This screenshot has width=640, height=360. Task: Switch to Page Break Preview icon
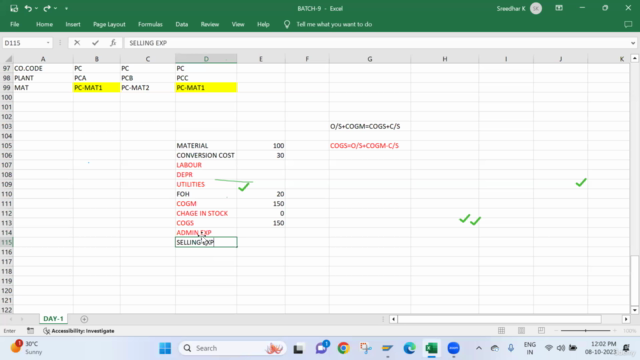pyautogui.click(x=541, y=331)
